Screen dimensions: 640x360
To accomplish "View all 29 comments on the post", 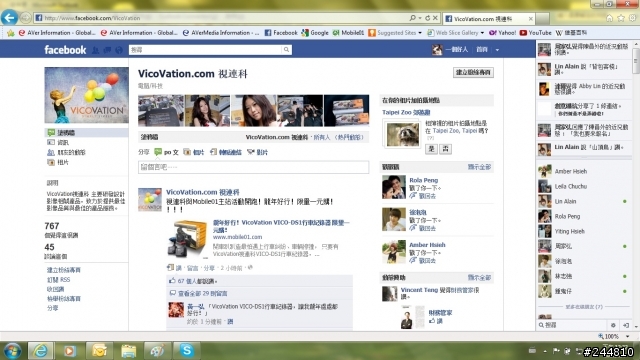I will coord(202,293).
